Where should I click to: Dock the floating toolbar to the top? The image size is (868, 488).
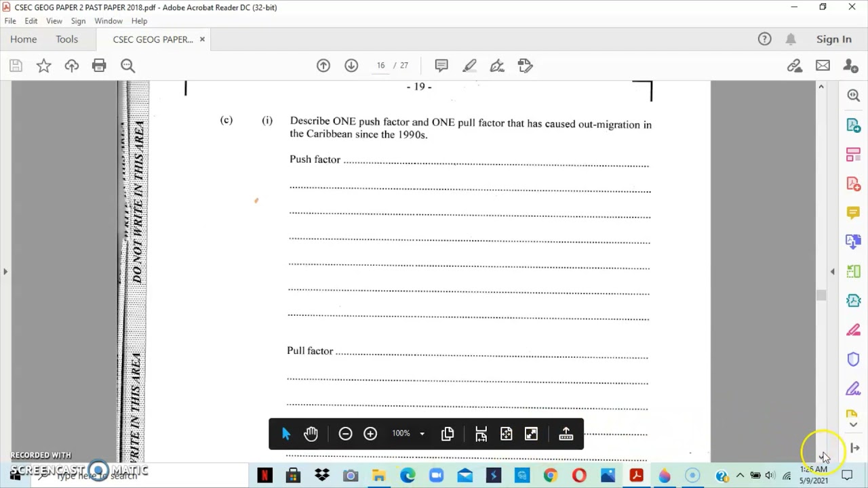(566, 434)
